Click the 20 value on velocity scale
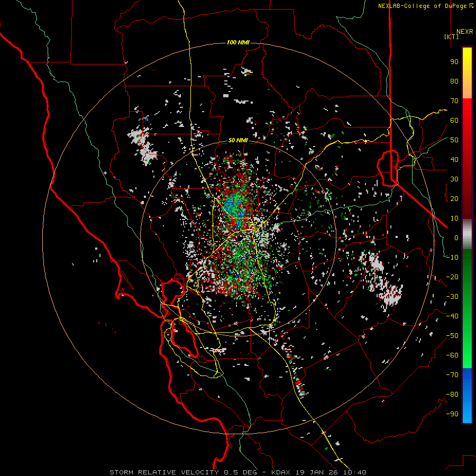 [x=454, y=198]
